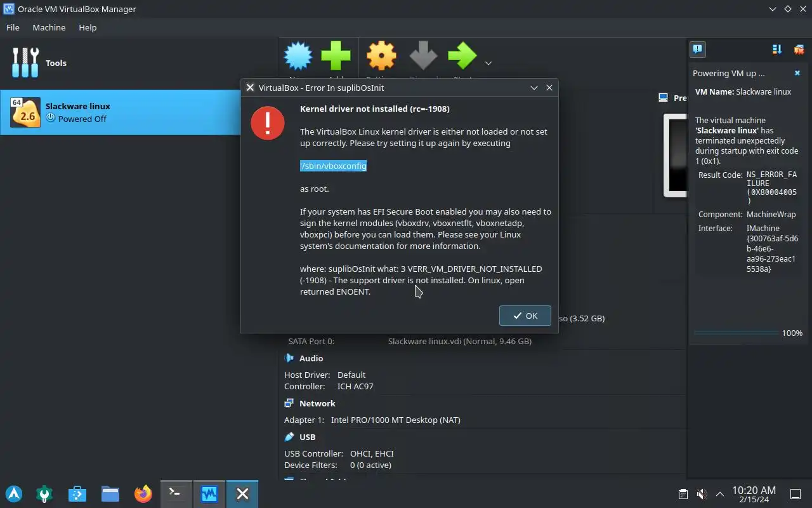The height and width of the screenshot is (508, 812).
Task: Expand the Start button dropdown arrow
Action: [488, 63]
